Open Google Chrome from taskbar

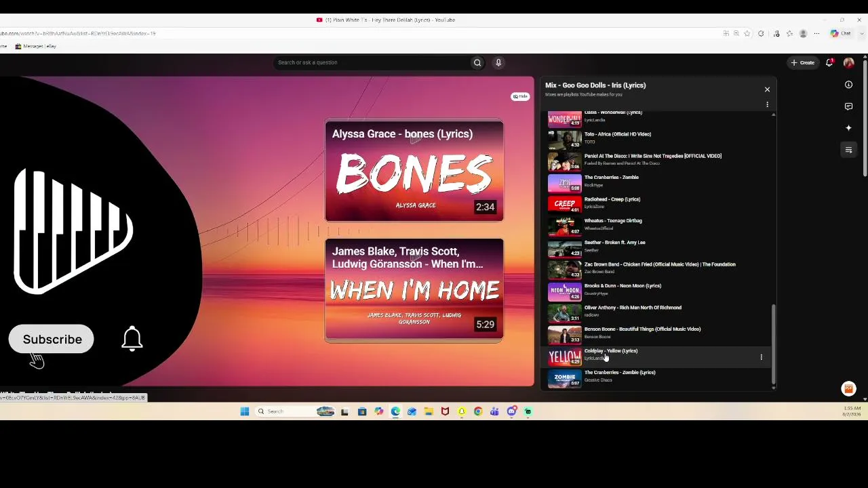tap(478, 411)
